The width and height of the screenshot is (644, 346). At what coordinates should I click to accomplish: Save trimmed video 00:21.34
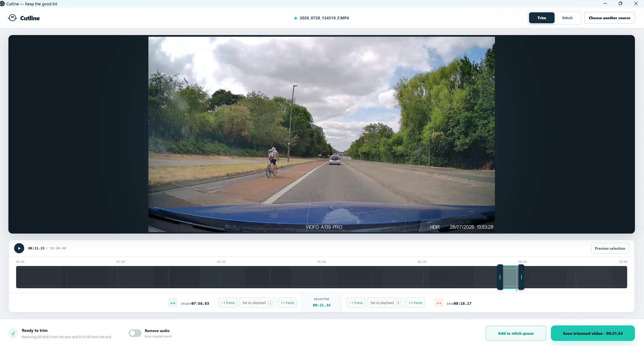[592, 333]
